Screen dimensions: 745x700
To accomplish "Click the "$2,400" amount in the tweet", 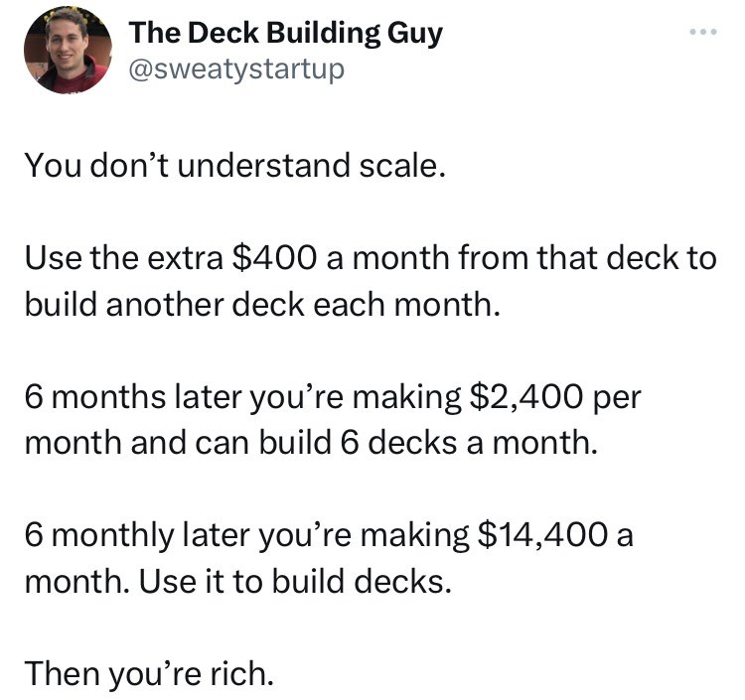I will click(x=526, y=397).
